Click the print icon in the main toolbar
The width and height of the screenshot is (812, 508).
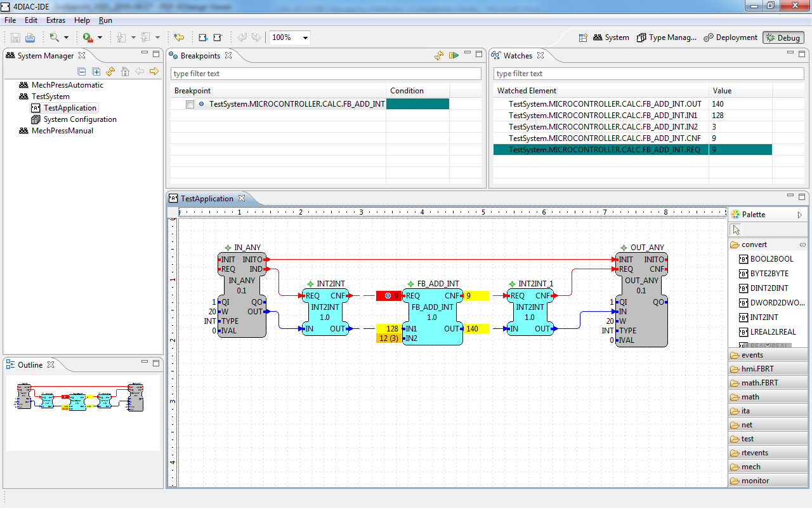[29, 37]
